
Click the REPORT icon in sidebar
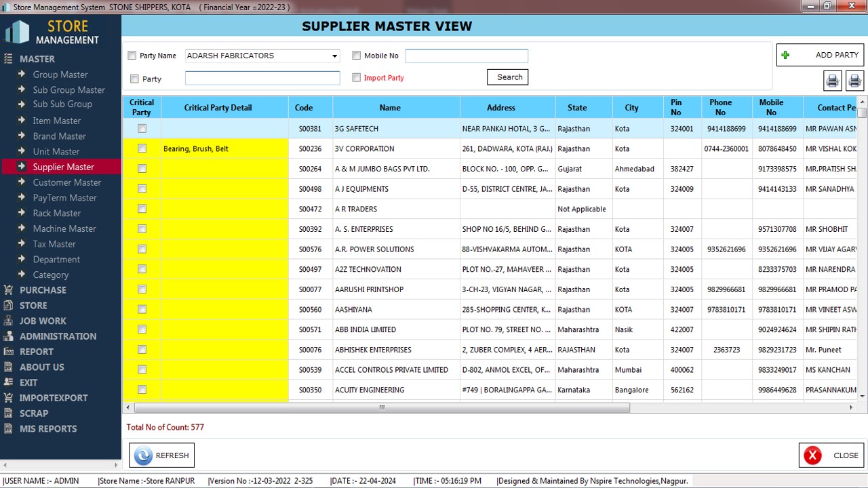pyautogui.click(x=8, y=352)
